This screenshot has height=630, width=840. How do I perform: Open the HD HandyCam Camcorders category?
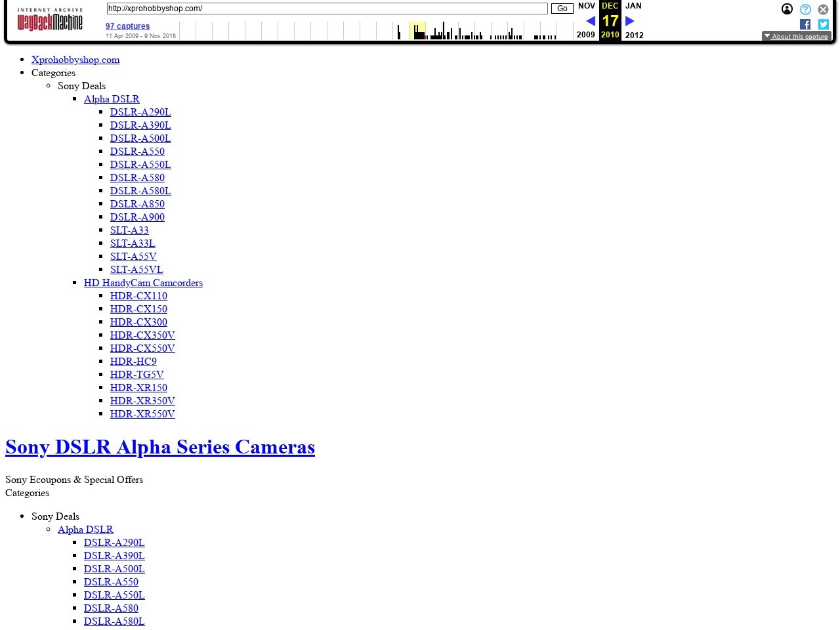click(x=143, y=283)
